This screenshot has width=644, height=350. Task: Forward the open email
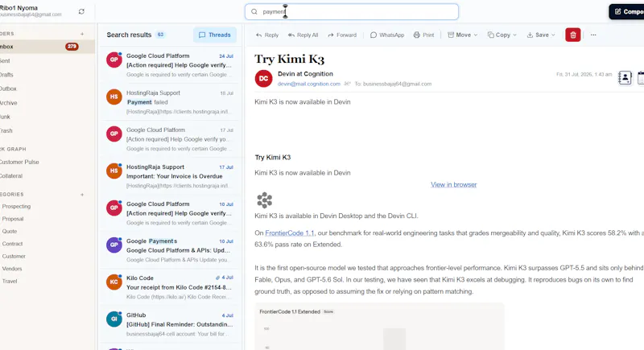342,35
